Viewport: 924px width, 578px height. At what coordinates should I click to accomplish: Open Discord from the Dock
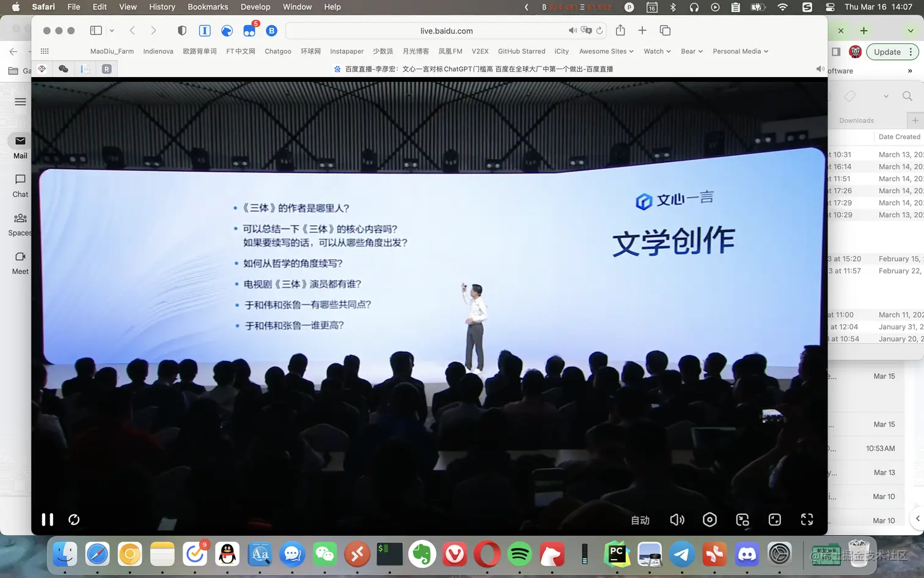coord(747,555)
